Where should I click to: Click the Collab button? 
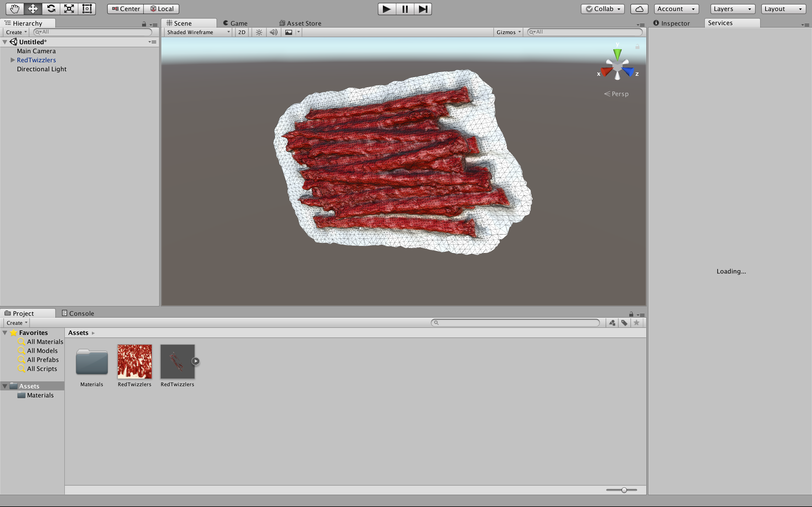tap(603, 9)
